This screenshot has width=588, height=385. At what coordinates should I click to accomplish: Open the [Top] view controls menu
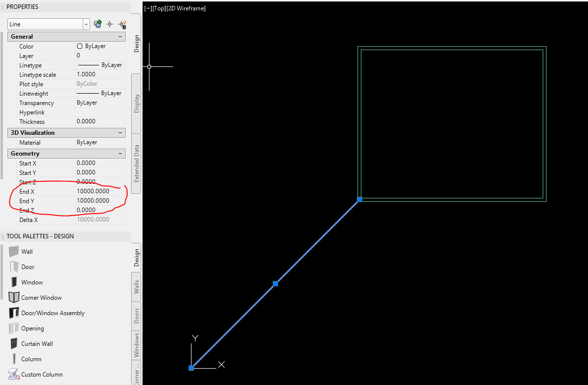point(159,8)
